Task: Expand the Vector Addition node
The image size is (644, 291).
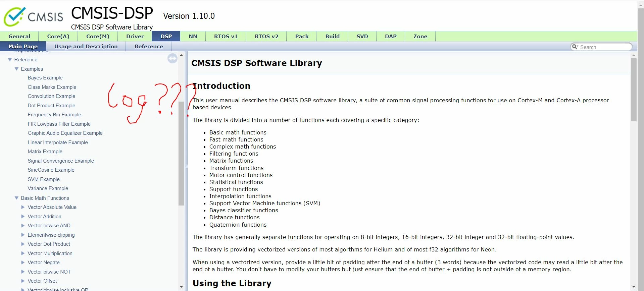Action: point(23,216)
